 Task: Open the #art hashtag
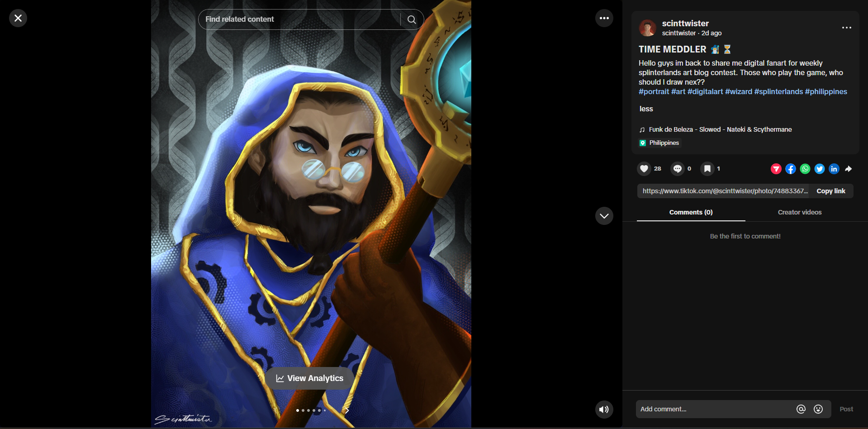678,91
